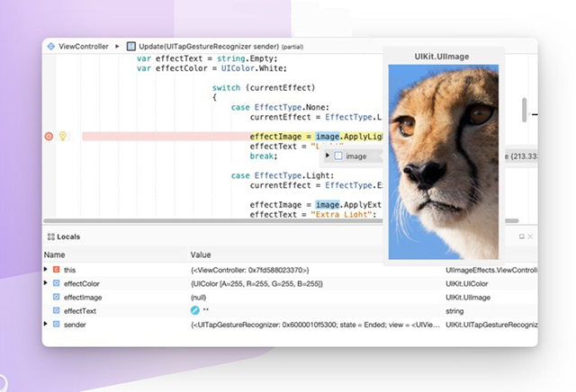This screenshot has width=576, height=392.
Task: Open the Update(UITapGestureRecognizer sender) member selector
Action: tap(209, 46)
